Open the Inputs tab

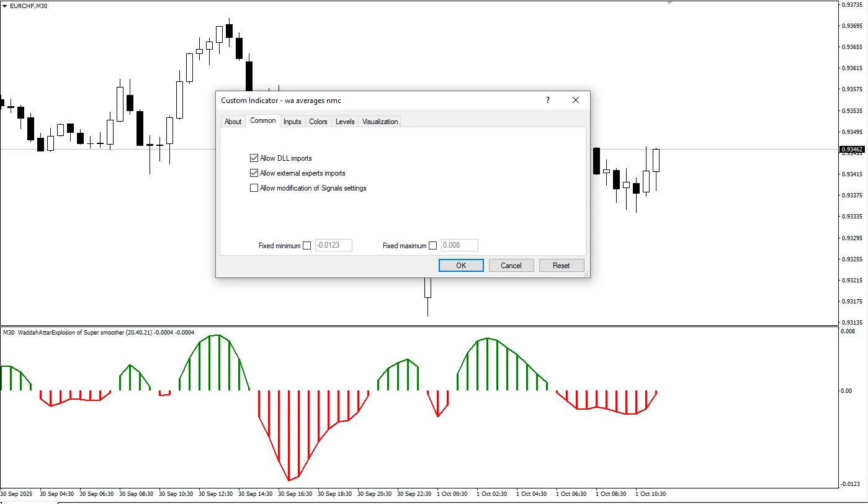coord(292,122)
